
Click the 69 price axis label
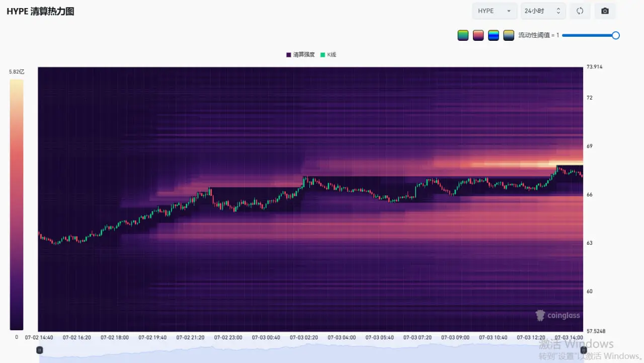click(590, 146)
